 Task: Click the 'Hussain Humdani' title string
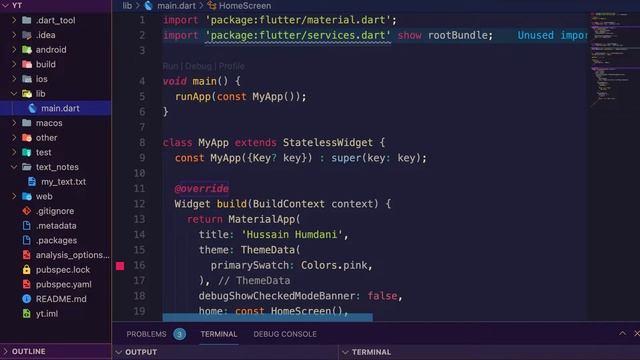pyautogui.click(x=292, y=235)
